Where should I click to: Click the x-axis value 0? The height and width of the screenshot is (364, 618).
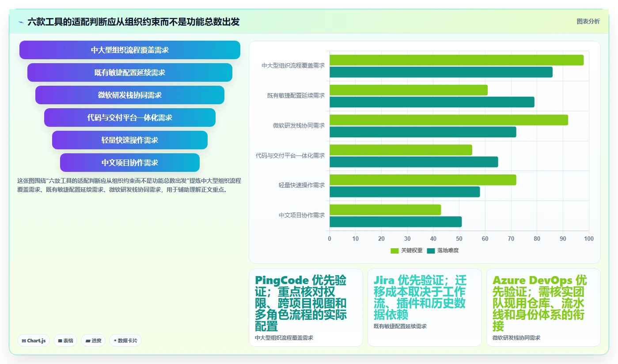pyautogui.click(x=330, y=239)
